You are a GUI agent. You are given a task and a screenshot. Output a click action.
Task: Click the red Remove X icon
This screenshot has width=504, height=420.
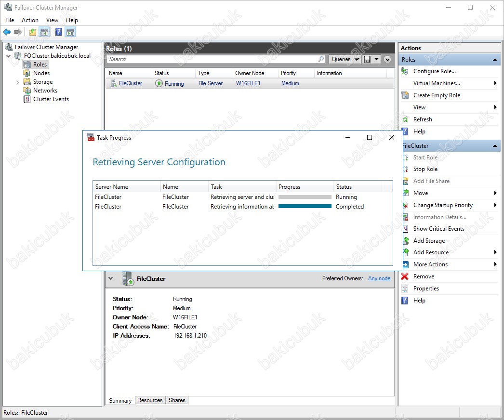click(405, 276)
